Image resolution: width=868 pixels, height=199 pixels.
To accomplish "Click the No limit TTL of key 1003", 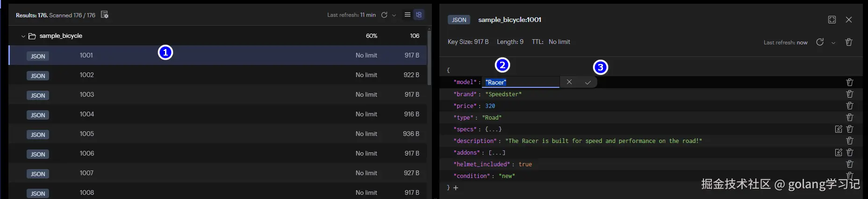I will point(366,94).
